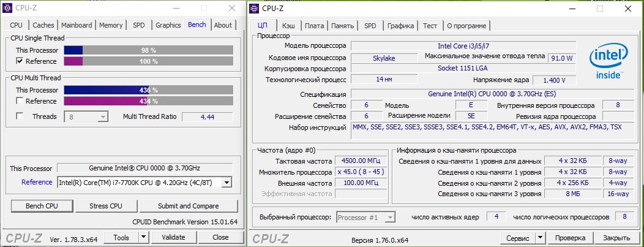This screenshot has height=247, width=644.
Task: Click the Multi Thread Ratio 4.44 field
Action: click(x=208, y=116)
